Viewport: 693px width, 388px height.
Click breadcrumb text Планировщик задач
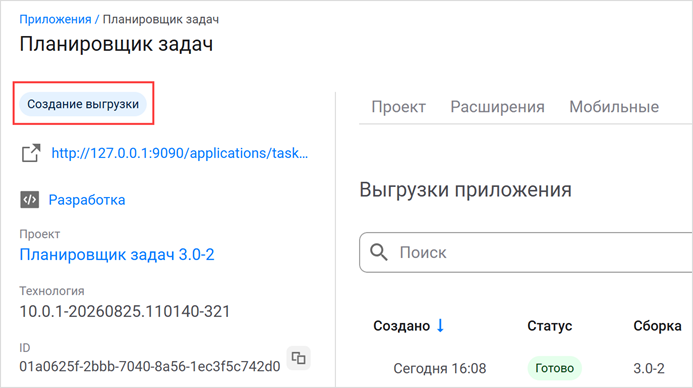coord(161,19)
